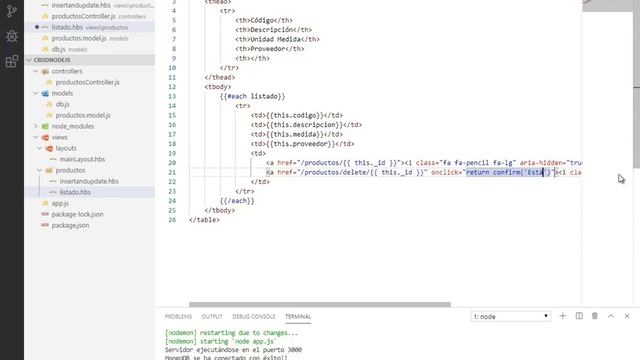
Task: Open the Debug view icon
Action: 12,36
